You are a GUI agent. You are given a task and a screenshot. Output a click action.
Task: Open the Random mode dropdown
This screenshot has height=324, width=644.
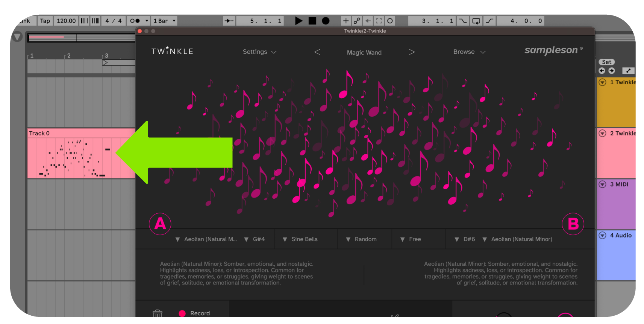point(361,239)
